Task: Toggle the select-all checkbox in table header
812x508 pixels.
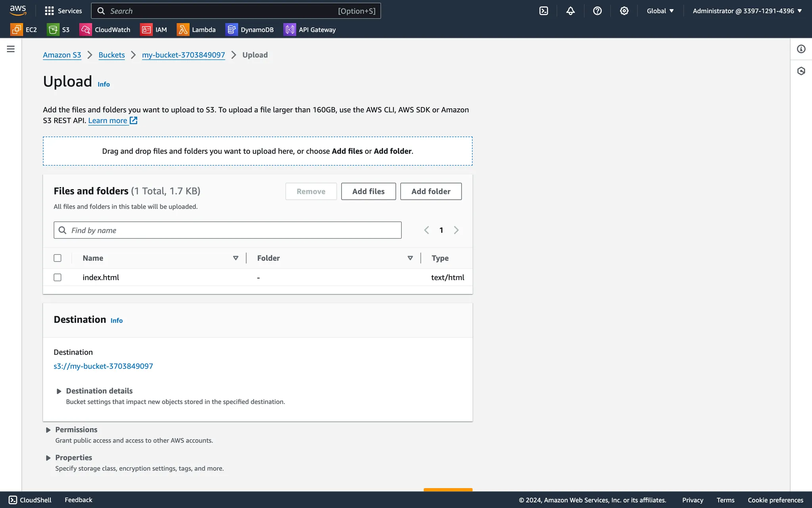Action: pos(57,258)
